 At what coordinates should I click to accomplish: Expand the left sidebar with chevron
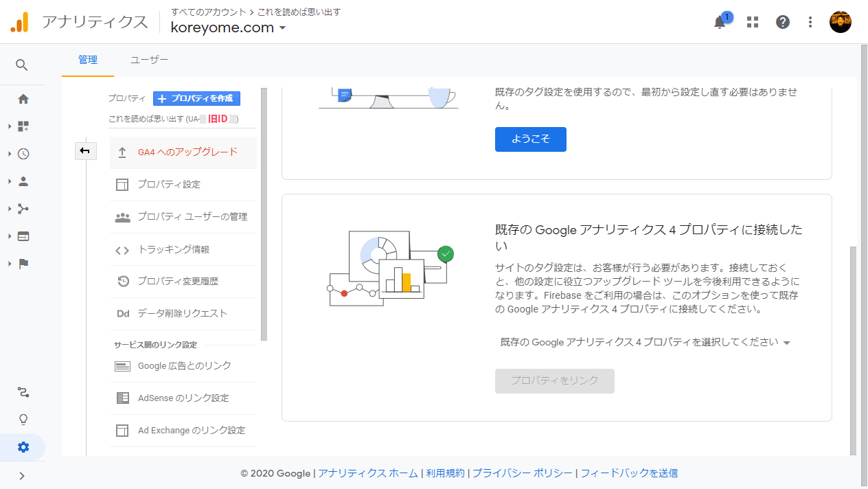22,475
